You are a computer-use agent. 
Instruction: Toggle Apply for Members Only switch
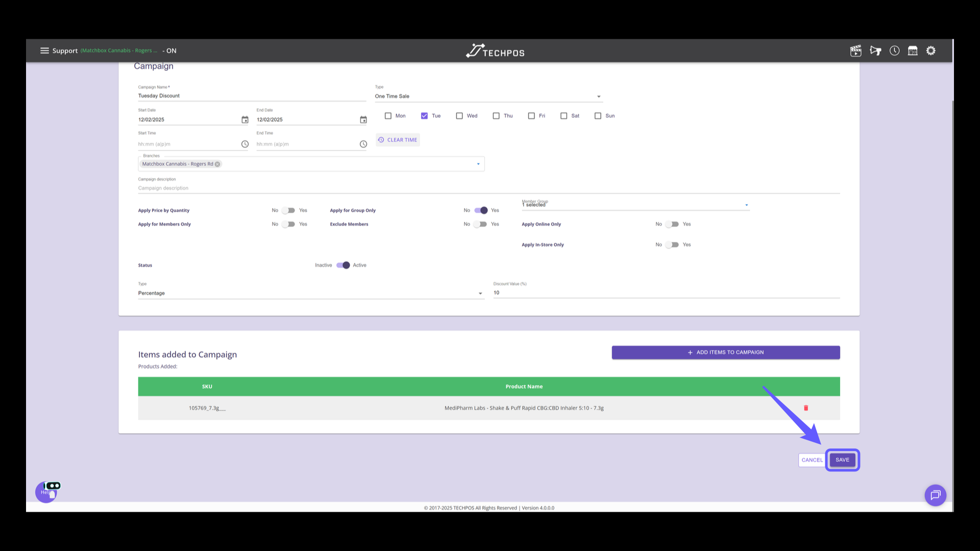click(289, 224)
